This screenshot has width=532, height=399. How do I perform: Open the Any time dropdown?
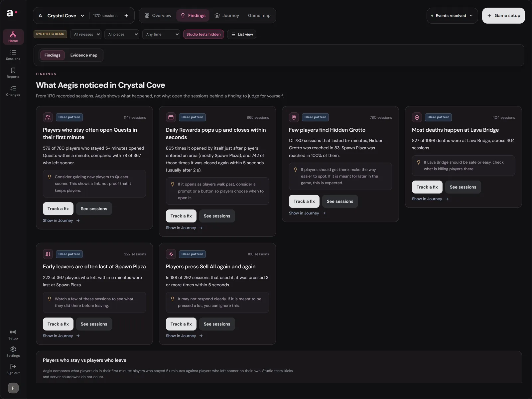[x=161, y=34]
